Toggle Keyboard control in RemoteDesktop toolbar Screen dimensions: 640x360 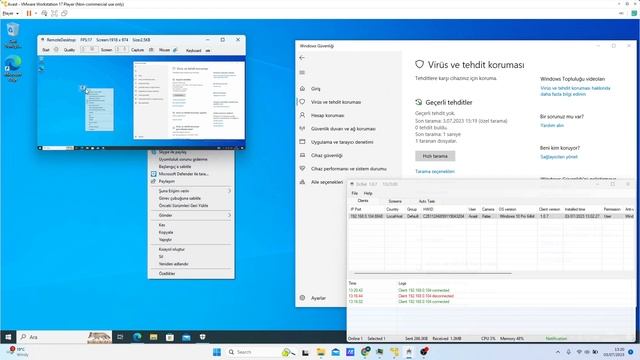click(x=207, y=51)
